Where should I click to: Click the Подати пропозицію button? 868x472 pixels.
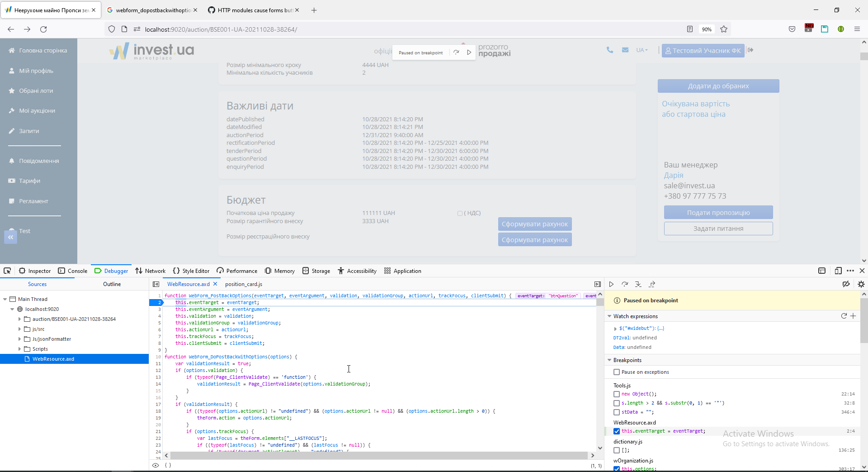[718, 213]
